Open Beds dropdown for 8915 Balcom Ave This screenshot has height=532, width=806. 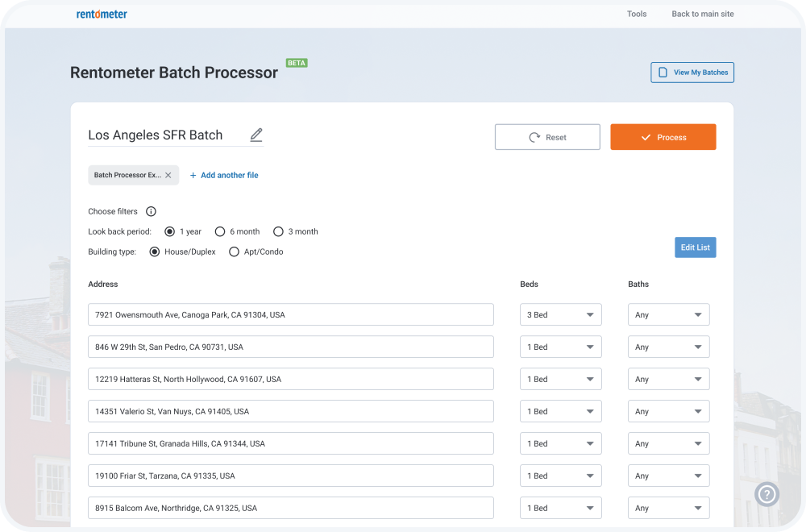[x=561, y=508]
